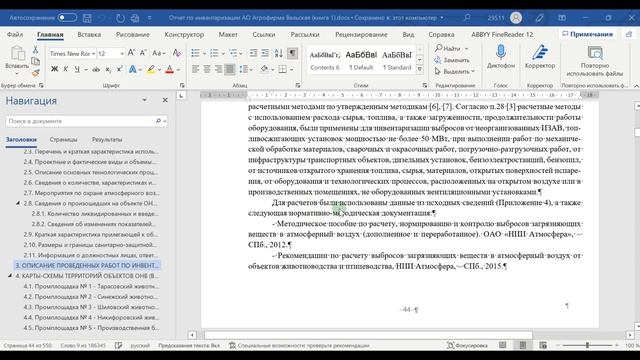Open the Выделить dropdown

tap(454, 71)
